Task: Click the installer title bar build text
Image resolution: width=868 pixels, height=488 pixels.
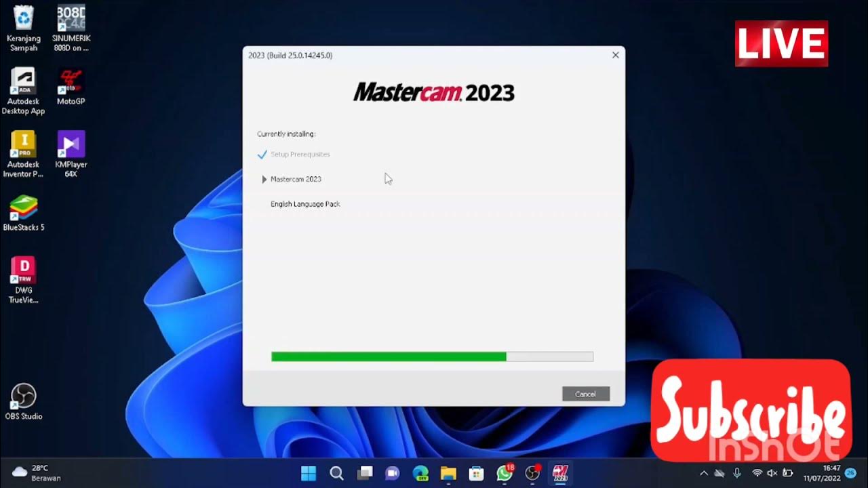Action: click(x=290, y=56)
